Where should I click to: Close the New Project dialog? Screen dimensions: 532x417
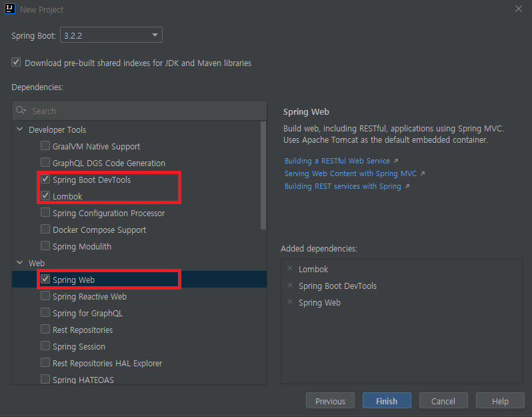[x=519, y=9]
